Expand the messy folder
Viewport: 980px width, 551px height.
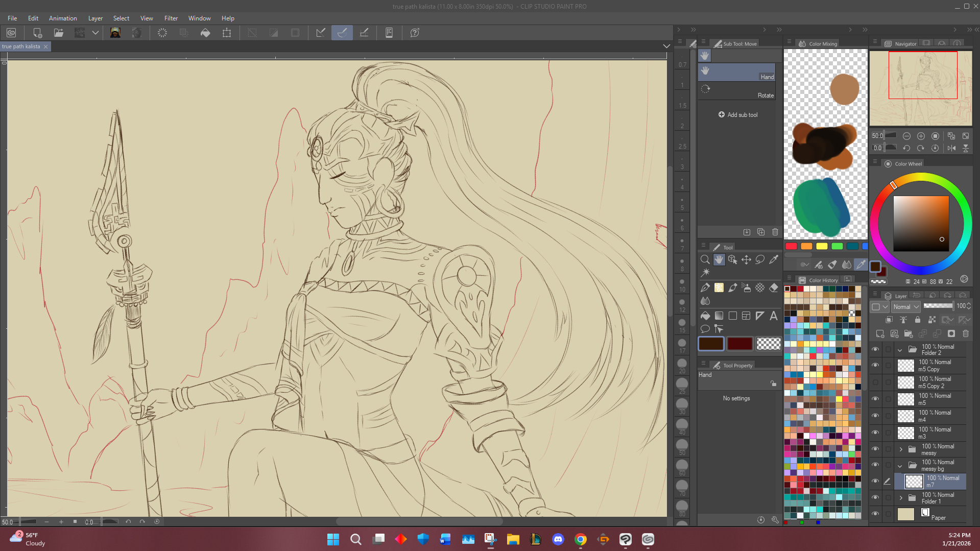[901, 449]
